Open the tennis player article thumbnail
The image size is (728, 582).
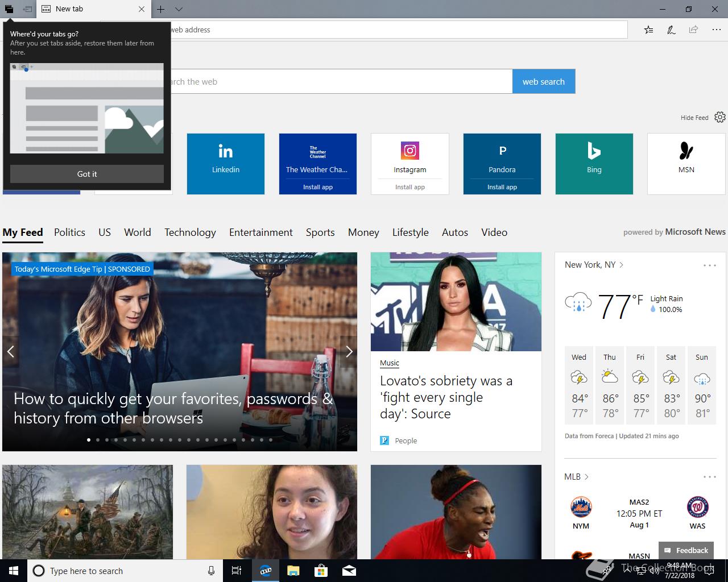(456, 512)
